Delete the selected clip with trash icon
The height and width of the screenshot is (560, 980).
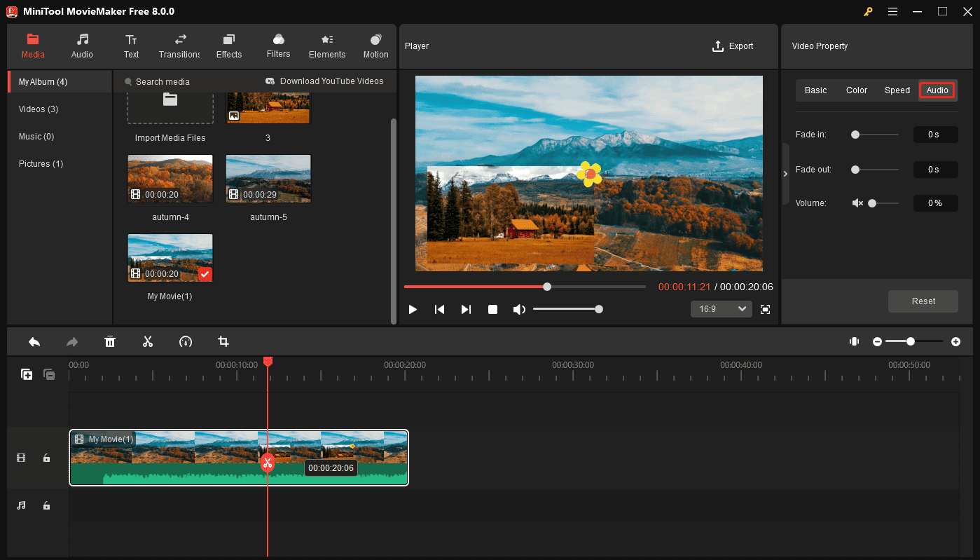(110, 342)
